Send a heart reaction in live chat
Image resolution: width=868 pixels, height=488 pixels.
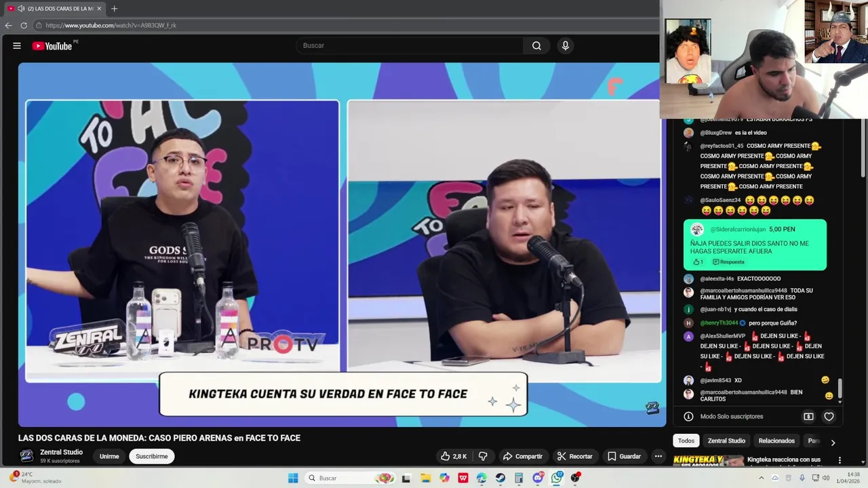829,417
